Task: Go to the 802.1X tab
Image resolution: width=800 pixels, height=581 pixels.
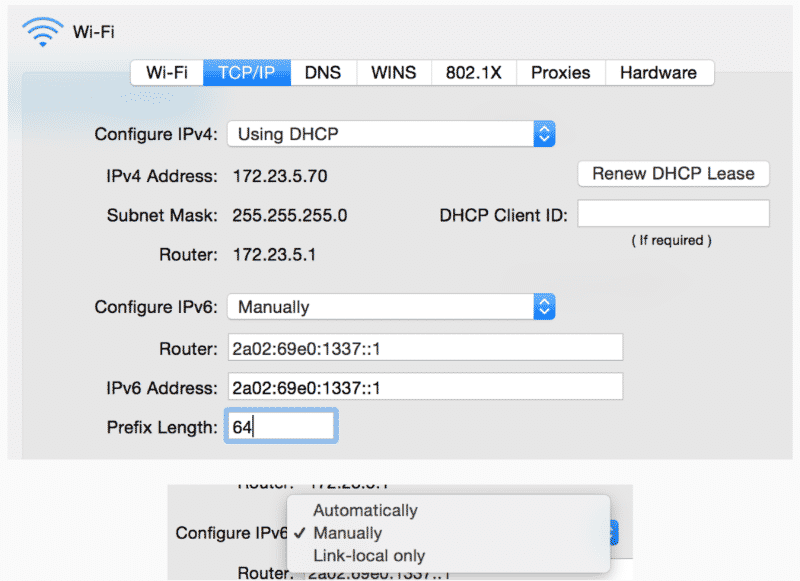Action: [472, 72]
